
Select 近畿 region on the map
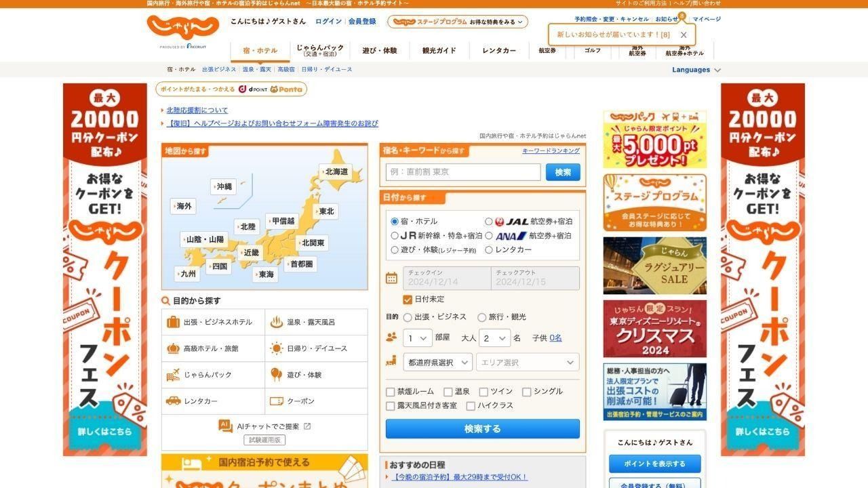[x=250, y=253]
